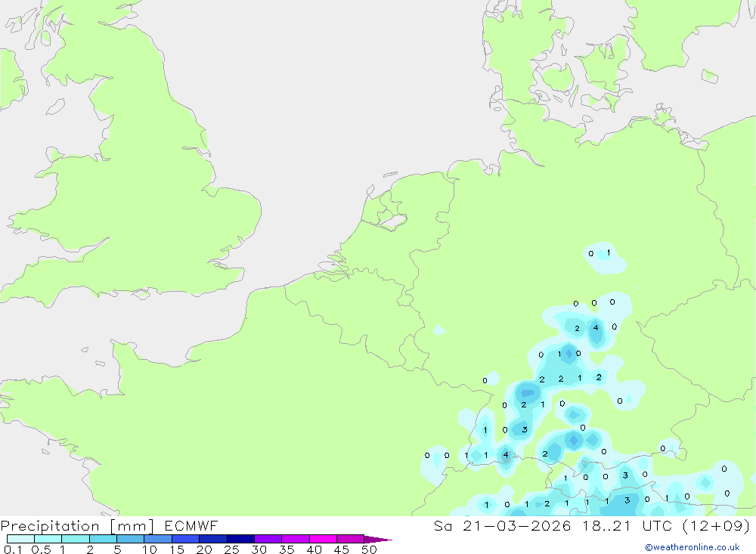Image resolution: width=756 pixels, height=554 pixels.
Task: Click the 1 to 2 mm legend swatch
Action: tap(76, 539)
